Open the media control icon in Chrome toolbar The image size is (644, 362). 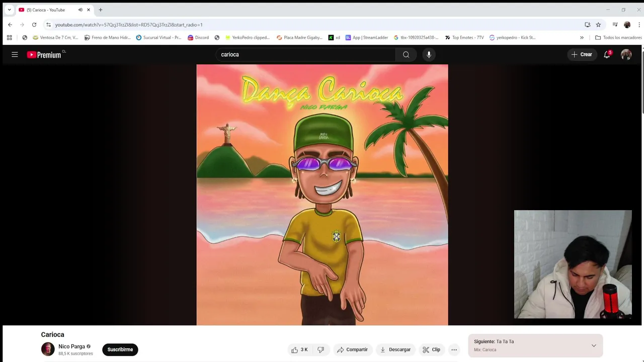(615, 25)
